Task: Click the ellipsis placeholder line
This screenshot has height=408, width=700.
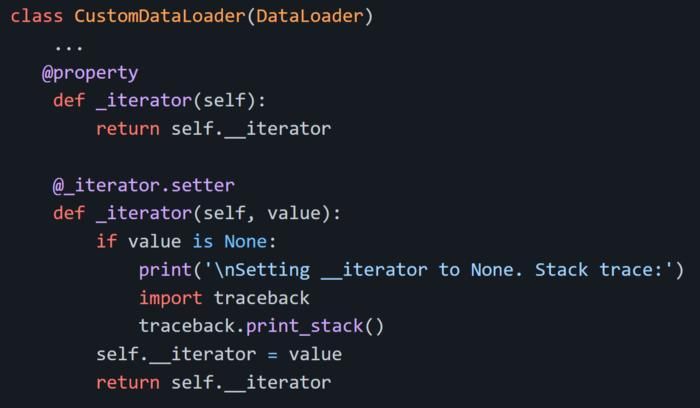Action: point(69,47)
